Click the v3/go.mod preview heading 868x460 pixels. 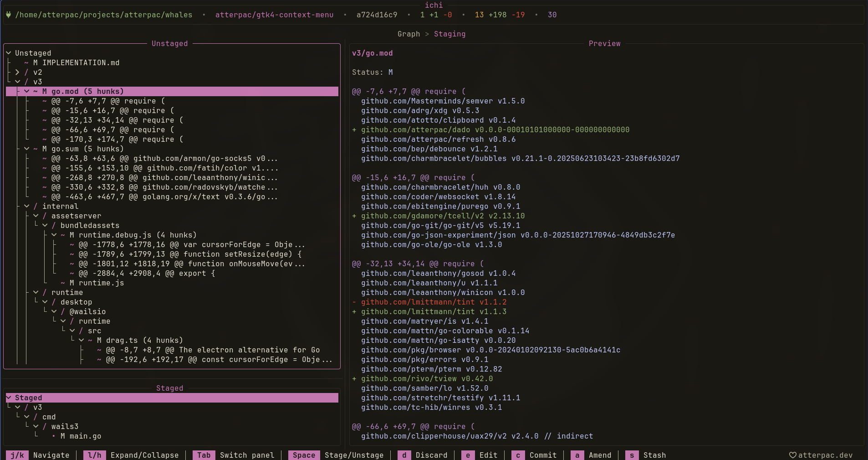click(372, 53)
